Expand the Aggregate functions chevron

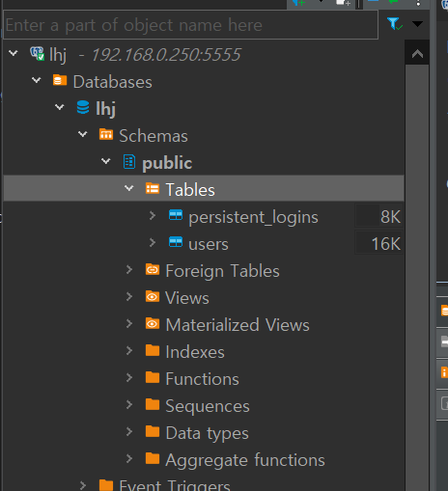pos(129,458)
